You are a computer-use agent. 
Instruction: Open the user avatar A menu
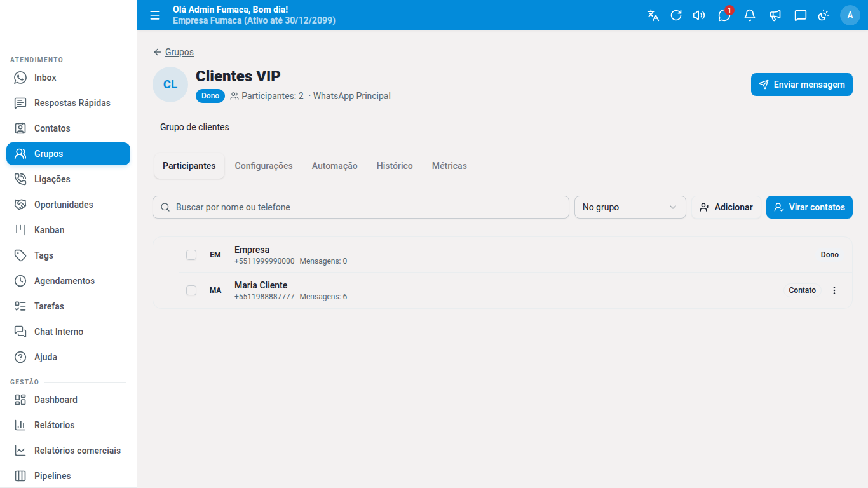850,15
